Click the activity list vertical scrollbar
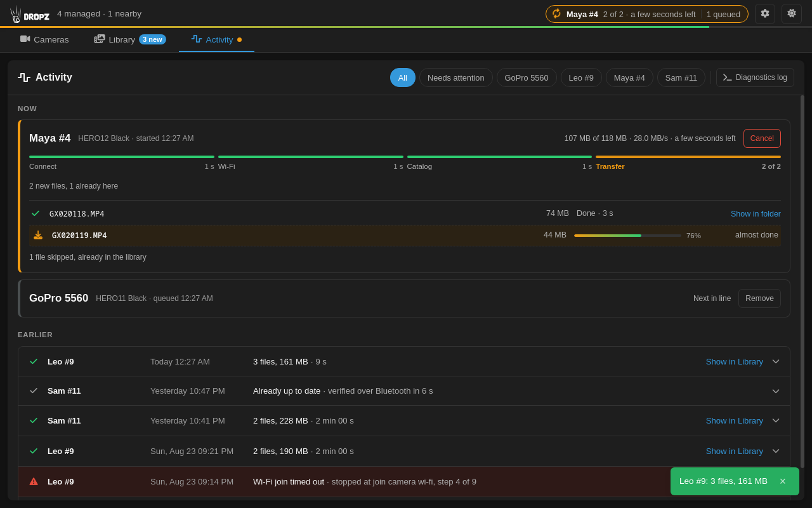812x508 pixels. [802, 281]
